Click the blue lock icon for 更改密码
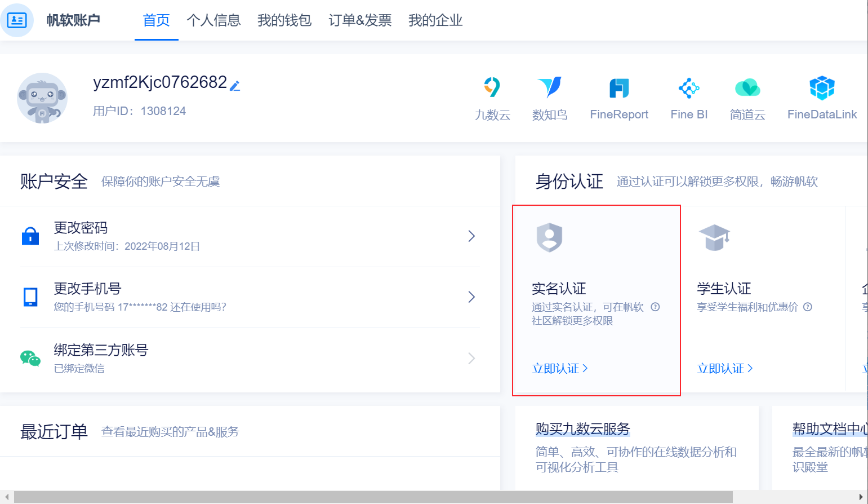868x504 pixels. [x=30, y=236]
